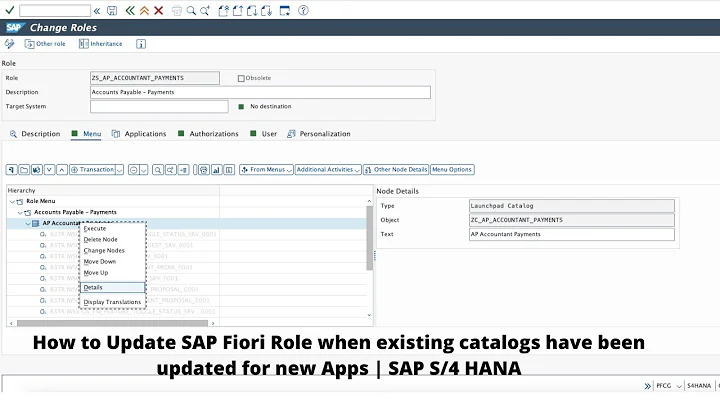
Task: Go to Previous Page icon
Action: pos(238,11)
